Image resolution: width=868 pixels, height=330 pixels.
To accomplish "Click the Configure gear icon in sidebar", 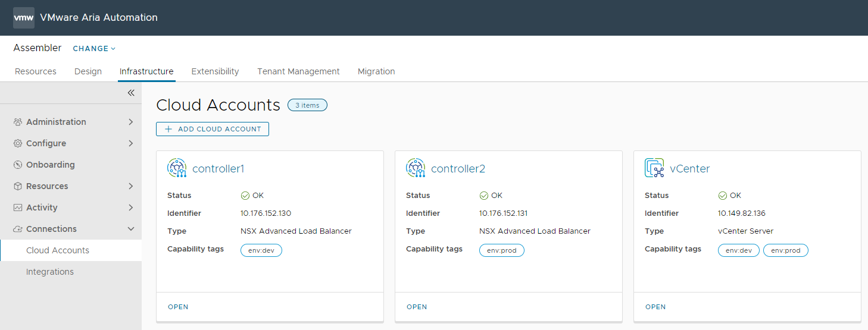I will coord(18,143).
